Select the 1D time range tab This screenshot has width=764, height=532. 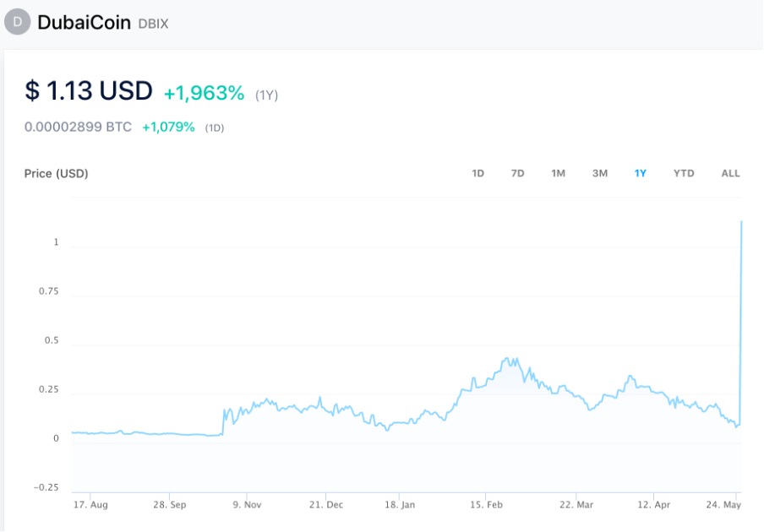coord(477,173)
